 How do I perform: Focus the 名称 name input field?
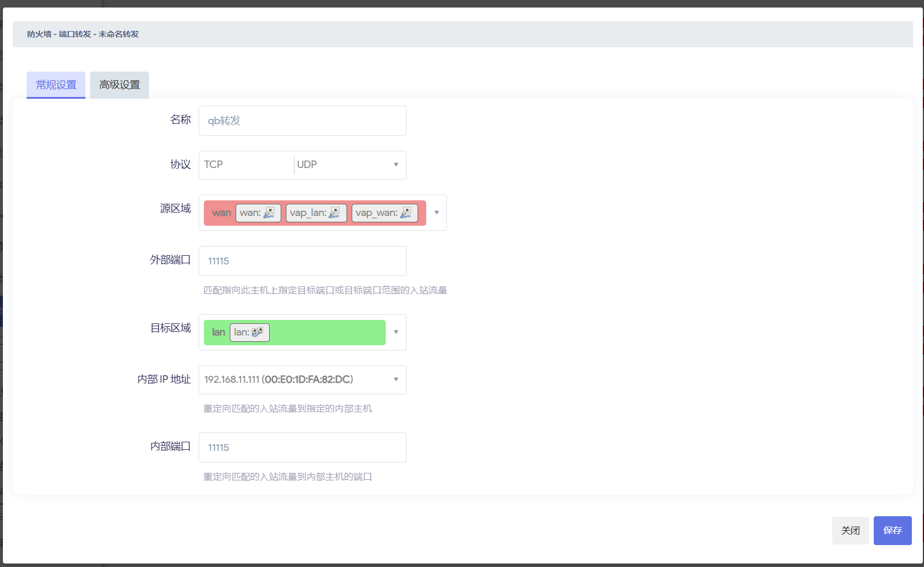pyautogui.click(x=302, y=121)
